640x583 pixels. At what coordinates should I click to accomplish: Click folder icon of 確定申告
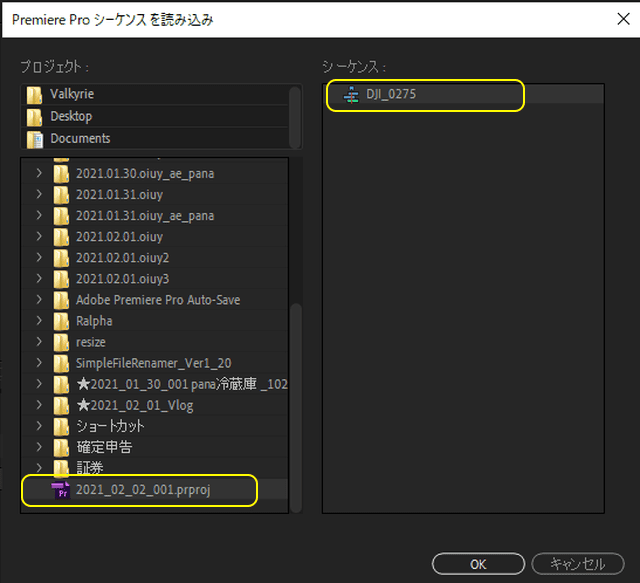(x=61, y=447)
